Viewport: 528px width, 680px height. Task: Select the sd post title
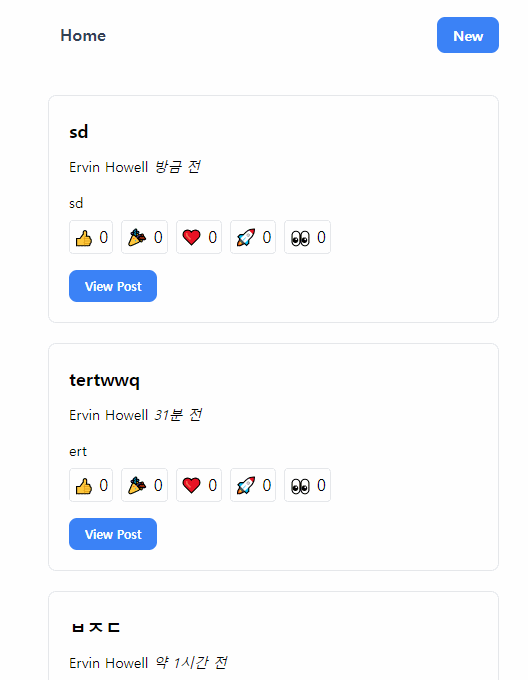(79, 132)
